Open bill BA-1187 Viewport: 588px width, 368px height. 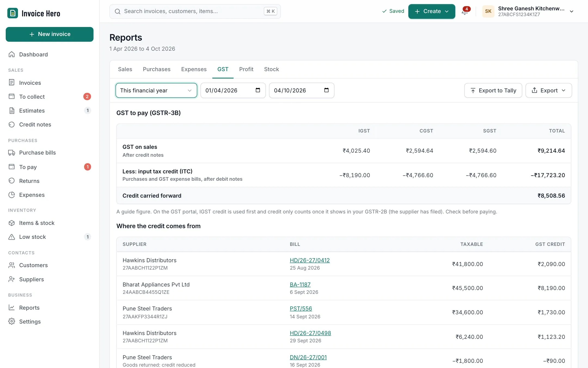pyautogui.click(x=300, y=285)
